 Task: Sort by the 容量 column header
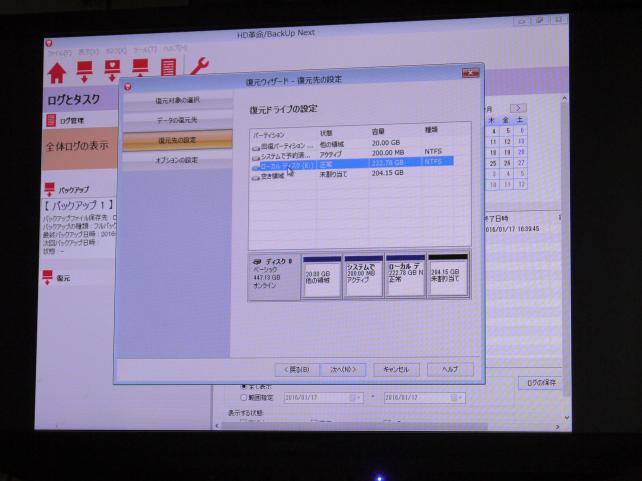(x=378, y=132)
